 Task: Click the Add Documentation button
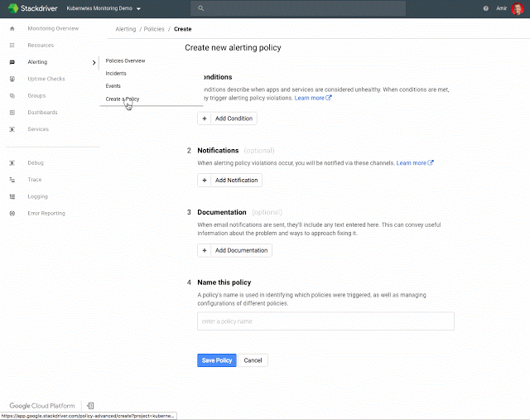pos(234,250)
